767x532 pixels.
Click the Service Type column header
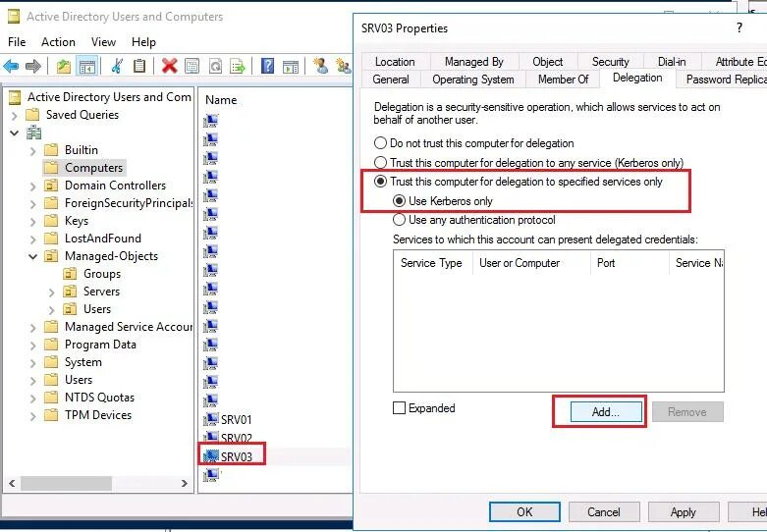pos(432,263)
